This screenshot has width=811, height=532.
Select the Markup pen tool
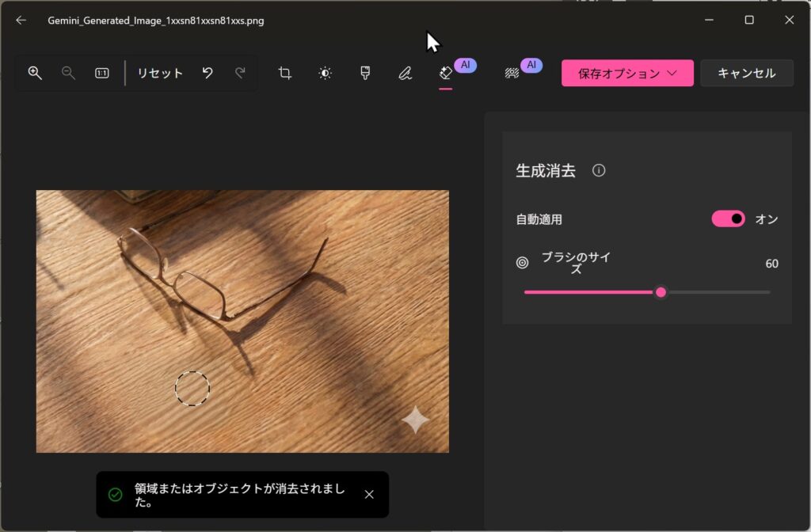(405, 73)
